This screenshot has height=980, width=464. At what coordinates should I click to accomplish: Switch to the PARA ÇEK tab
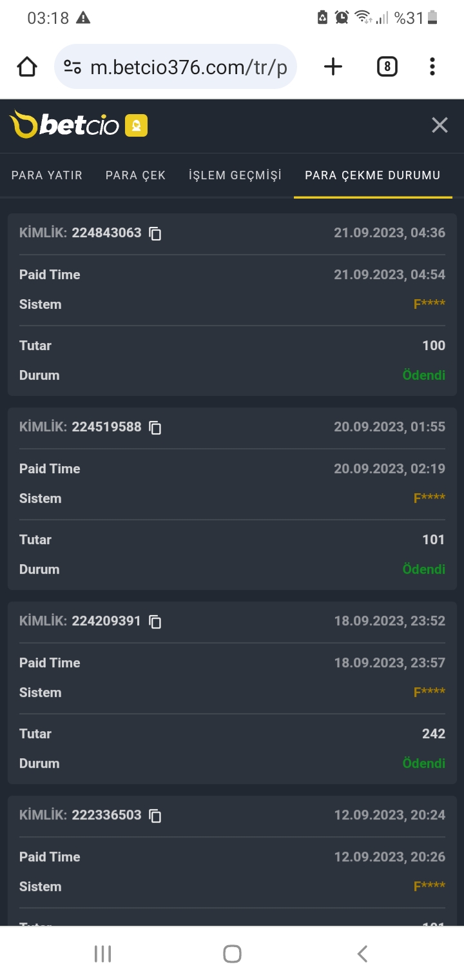coord(135,175)
